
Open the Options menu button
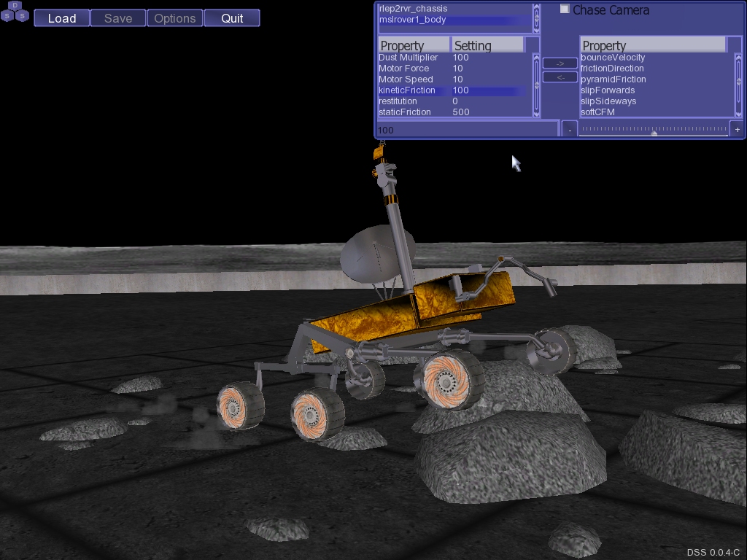tap(175, 18)
